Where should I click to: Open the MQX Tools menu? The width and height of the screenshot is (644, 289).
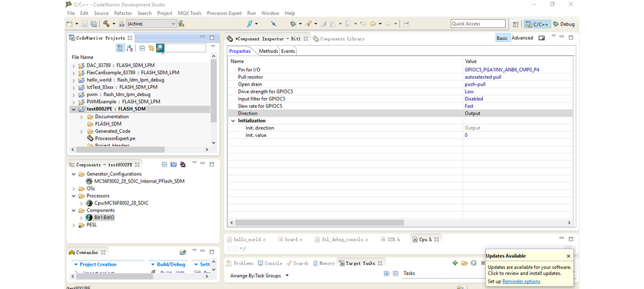coord(190,13)
